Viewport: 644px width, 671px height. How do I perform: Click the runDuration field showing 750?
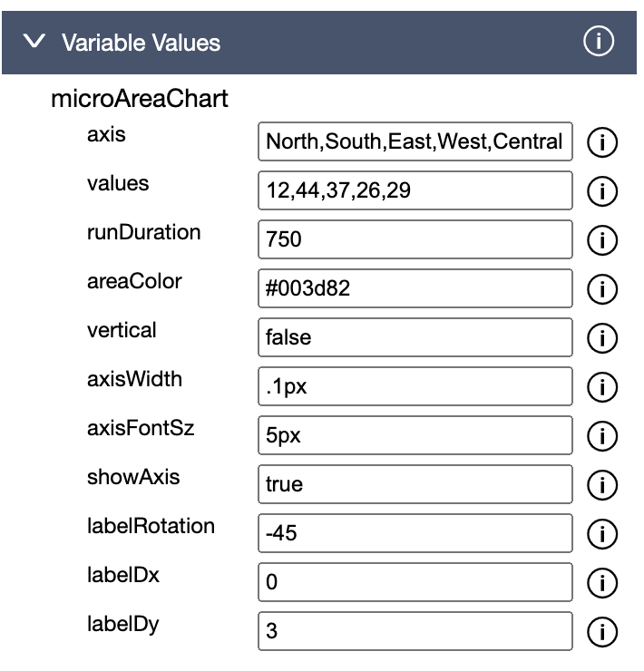(x=415, y=239)
